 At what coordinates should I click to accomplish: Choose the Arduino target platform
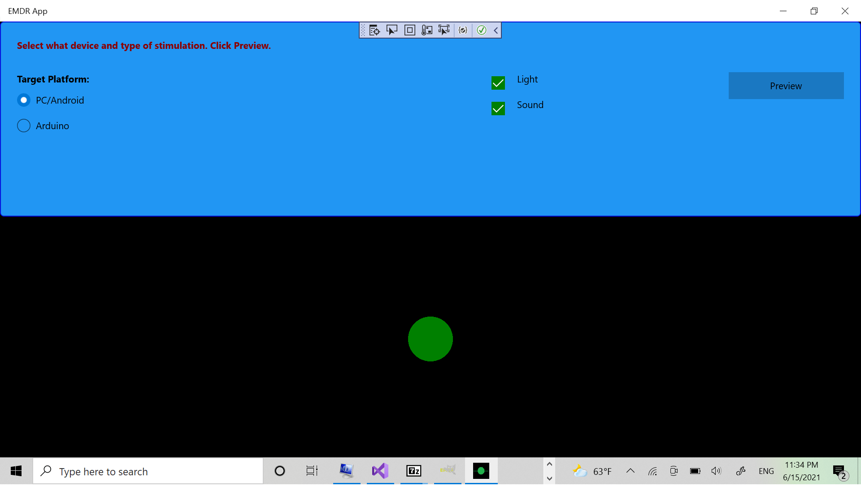tap(24, 126)
